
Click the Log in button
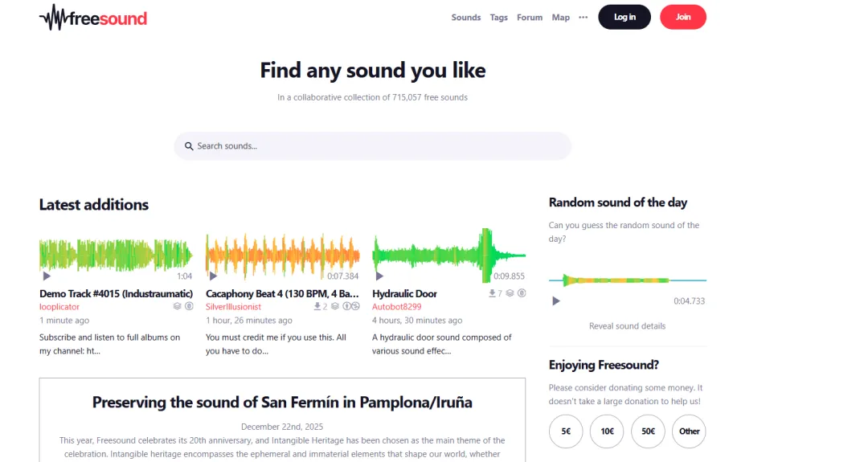(x=624, y=17)
